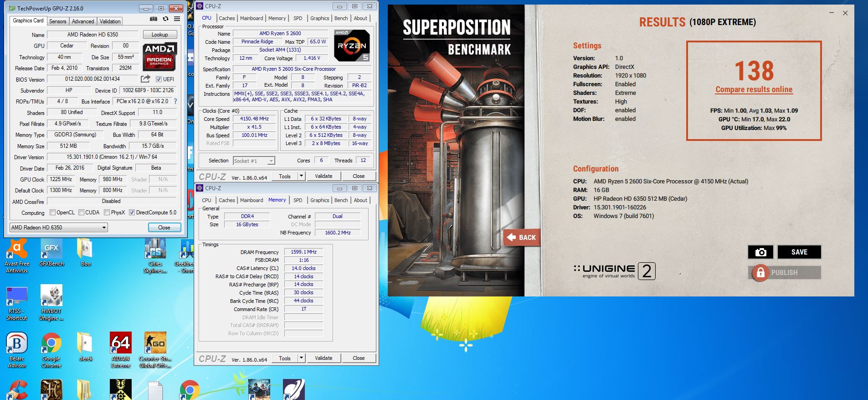Close the Superposition results window with X
The height and width of the screenshot is (400, 868).
pos(845,13)
